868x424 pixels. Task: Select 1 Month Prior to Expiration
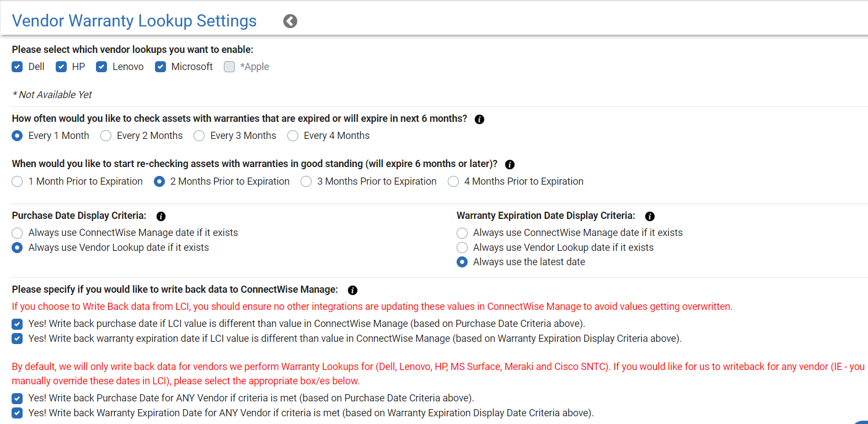click(x=18, y=181)
